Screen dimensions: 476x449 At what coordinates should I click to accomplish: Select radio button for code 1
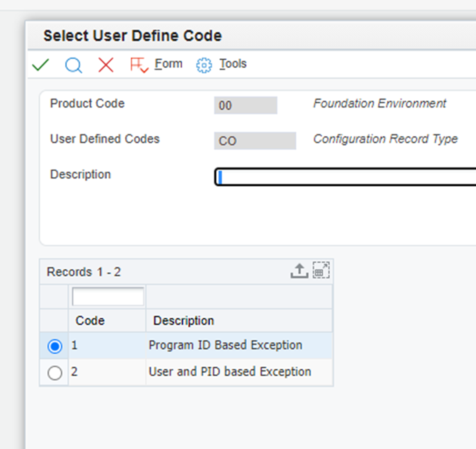pos(55,346)
